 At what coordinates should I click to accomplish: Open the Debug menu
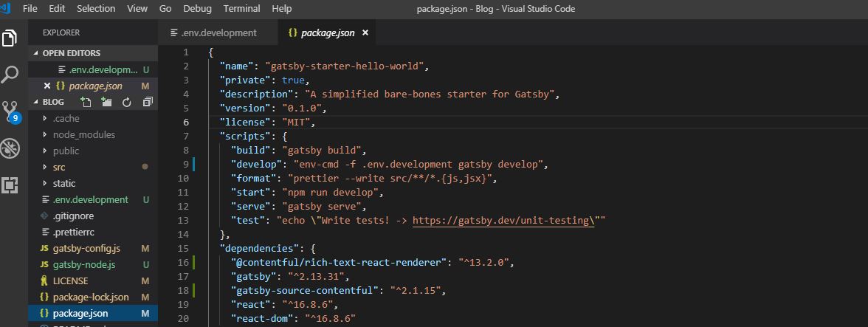pyautogui.click(x=198, y=8)
